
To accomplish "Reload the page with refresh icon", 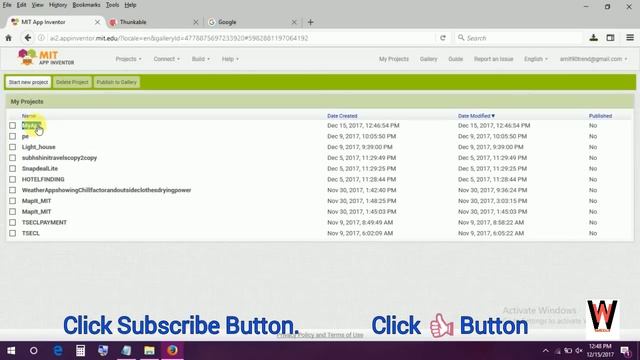I will point(443,38).
